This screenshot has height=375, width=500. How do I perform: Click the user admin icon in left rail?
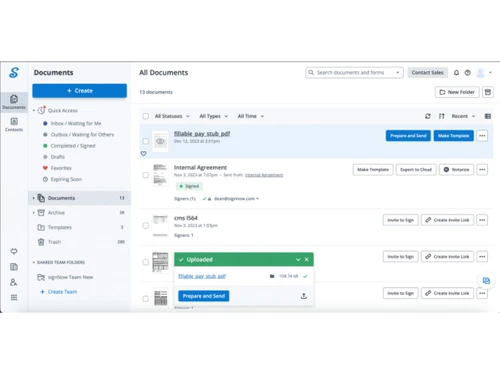coord(14,282)
